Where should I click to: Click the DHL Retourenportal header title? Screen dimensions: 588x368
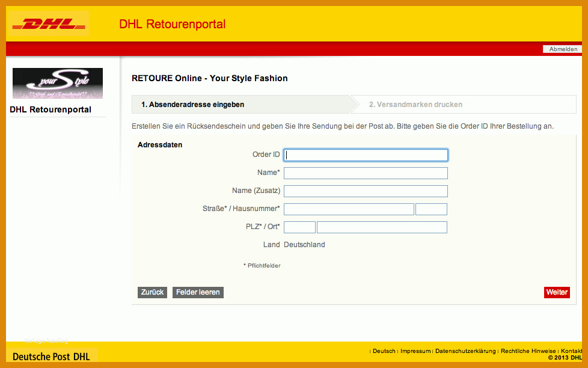(172, 24)
